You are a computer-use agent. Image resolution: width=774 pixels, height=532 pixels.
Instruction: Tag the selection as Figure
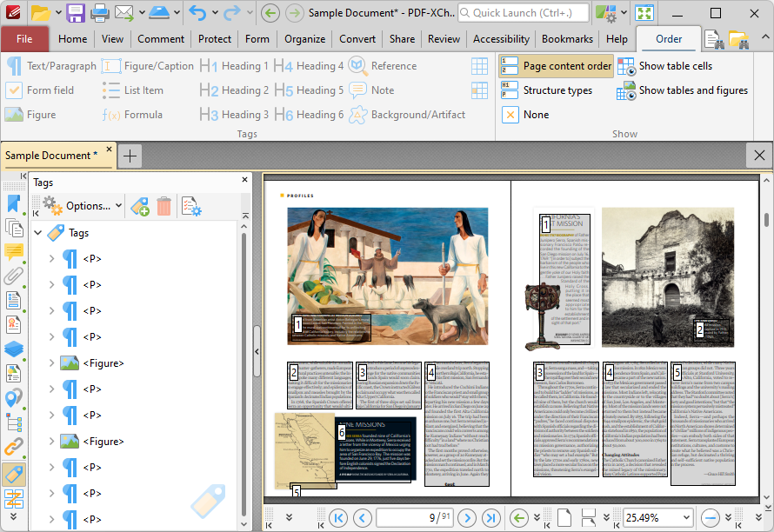coord(30,115)
